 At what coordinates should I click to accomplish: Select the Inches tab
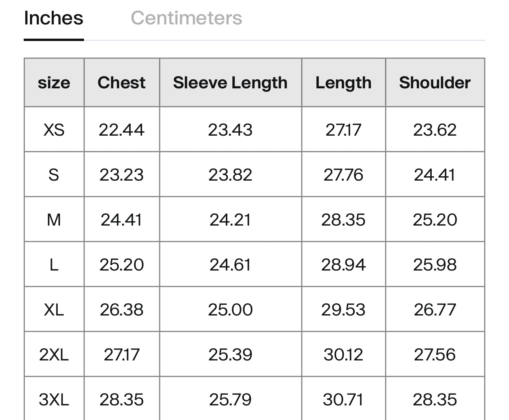coord(54,18)
